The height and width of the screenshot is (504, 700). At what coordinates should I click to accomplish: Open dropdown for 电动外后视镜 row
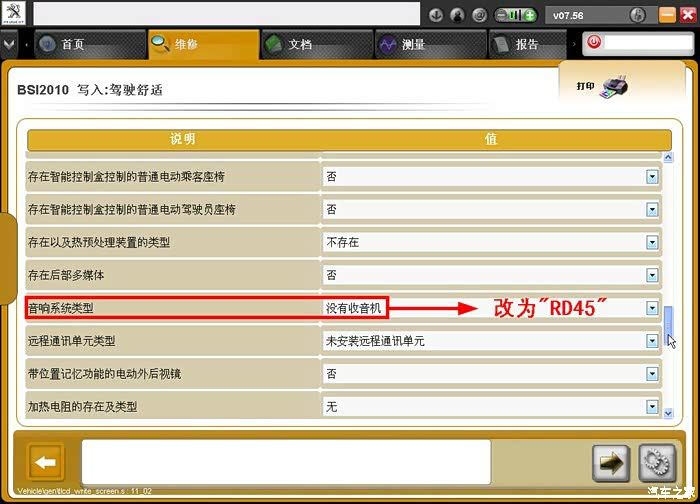pos(652,374)
